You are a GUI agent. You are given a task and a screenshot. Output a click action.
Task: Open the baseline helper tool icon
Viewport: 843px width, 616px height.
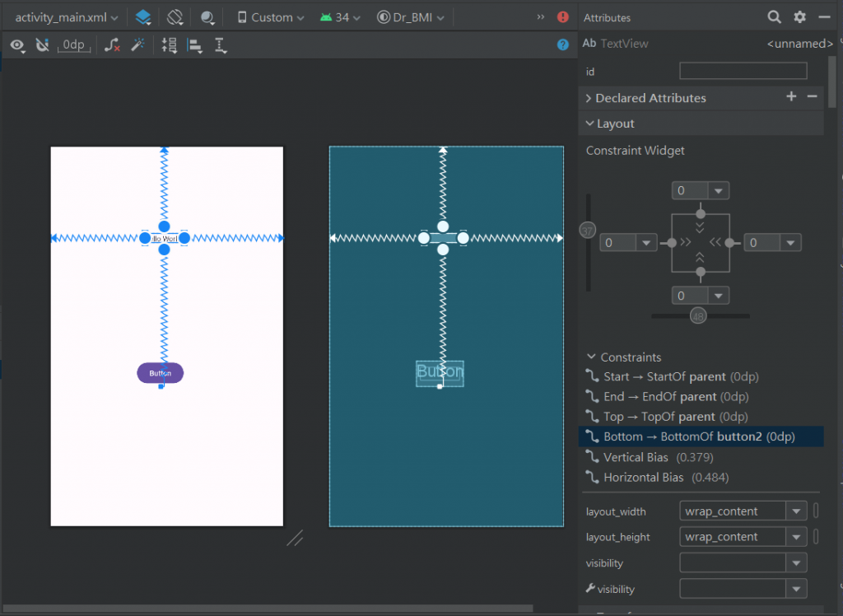pyautogui.click(x=221, y=46)
